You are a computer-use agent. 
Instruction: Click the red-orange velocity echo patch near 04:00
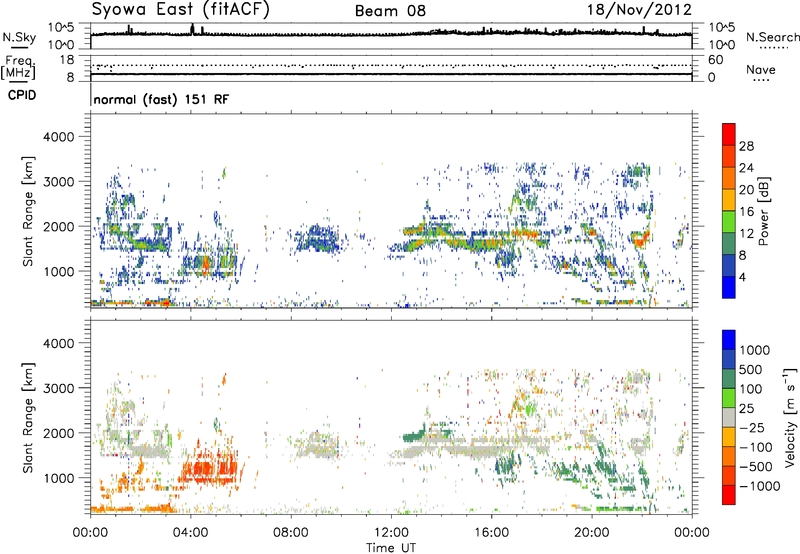pos(208,470)
